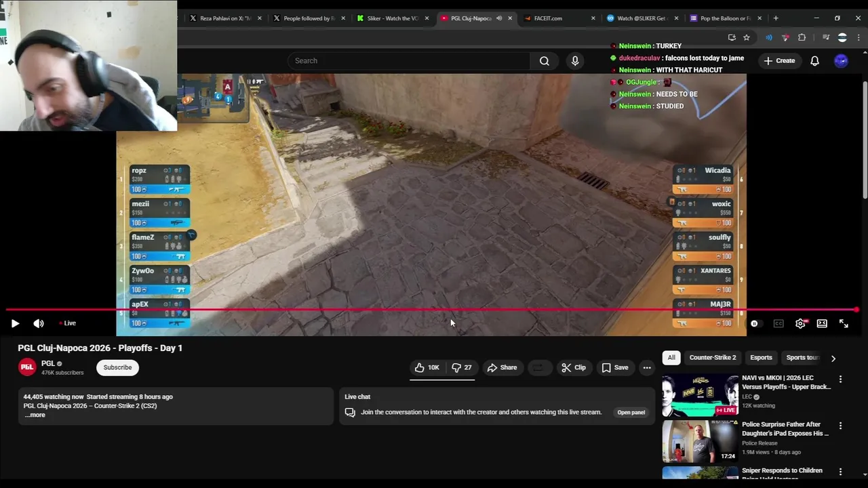The height and width of the screenshot is (488, 868).
Task: Open the video player settings gear
Action: 800,323
